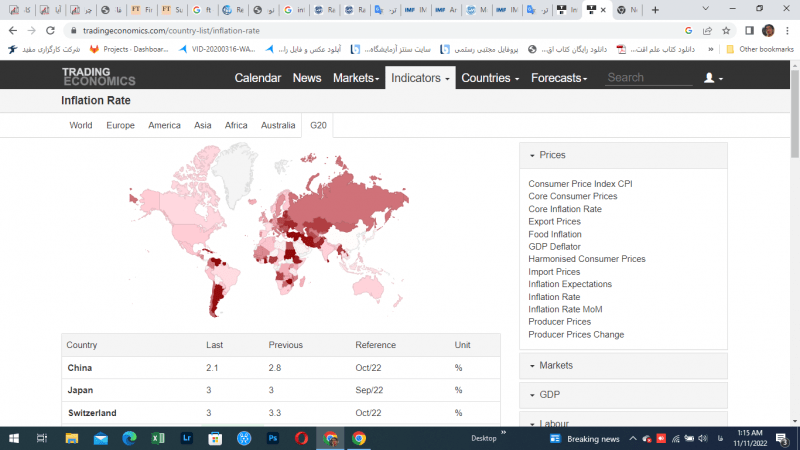
Task: Open a new browser tab
Action: pyautogui.click(x=654, y=10)
